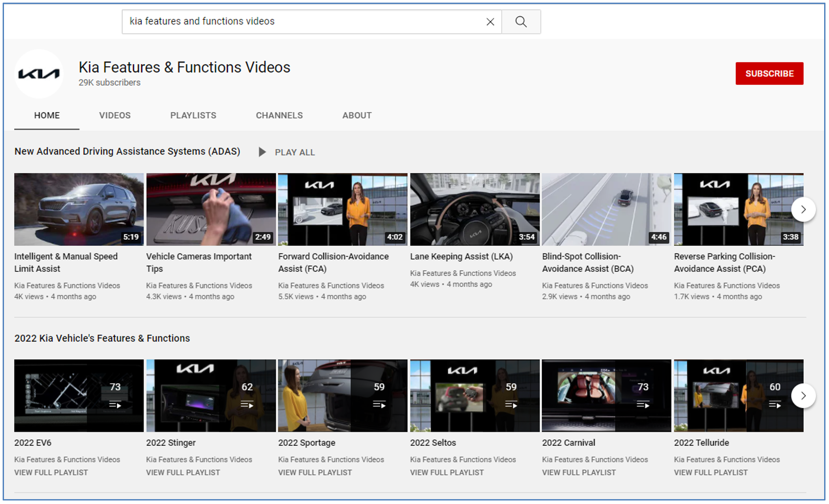Open the 2022 Stinger playlist thumbnail
Viewport: 829px width, 504px height.
click(211, 395)
